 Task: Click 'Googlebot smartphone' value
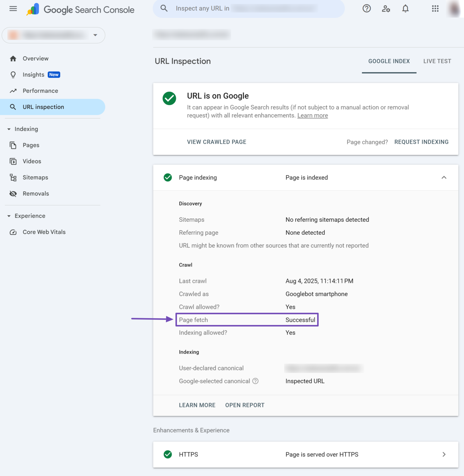317,294
